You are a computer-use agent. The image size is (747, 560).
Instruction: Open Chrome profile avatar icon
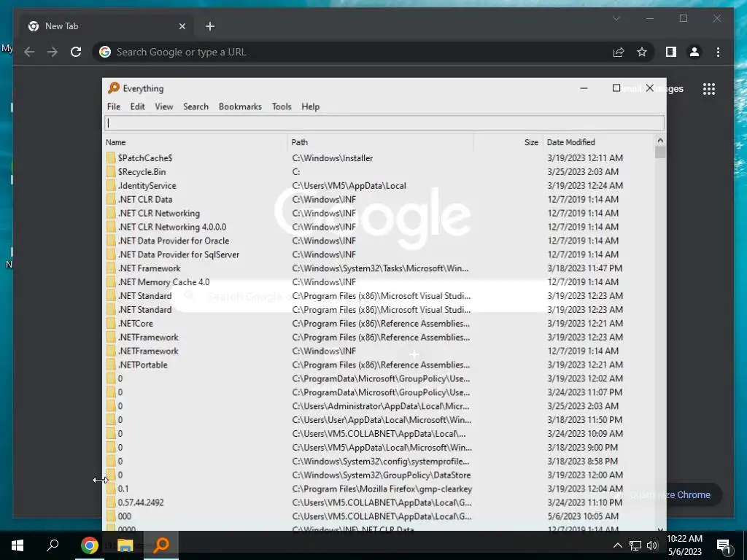tap(694, 52)
